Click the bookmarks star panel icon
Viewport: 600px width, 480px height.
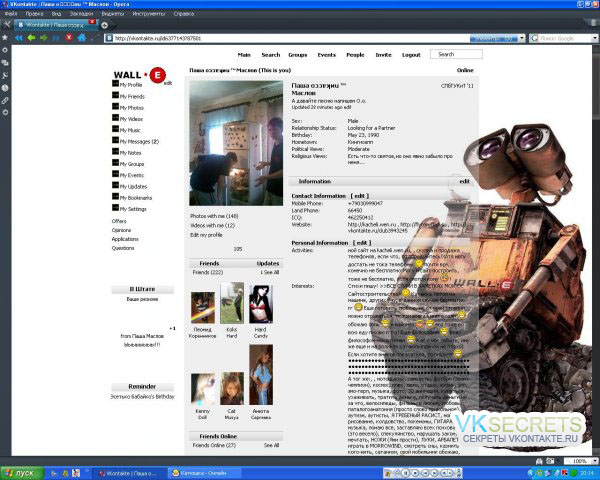point(5,38)
